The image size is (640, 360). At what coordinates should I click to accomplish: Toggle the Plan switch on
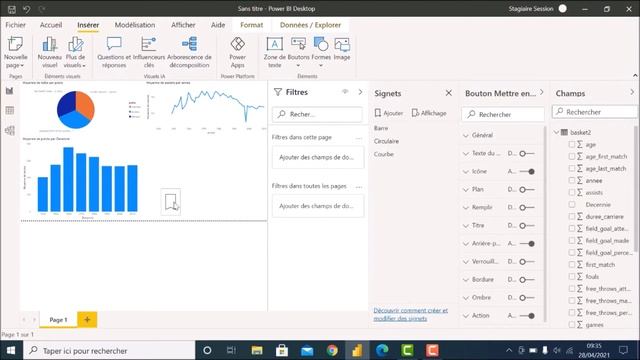(x=527, y=189)
